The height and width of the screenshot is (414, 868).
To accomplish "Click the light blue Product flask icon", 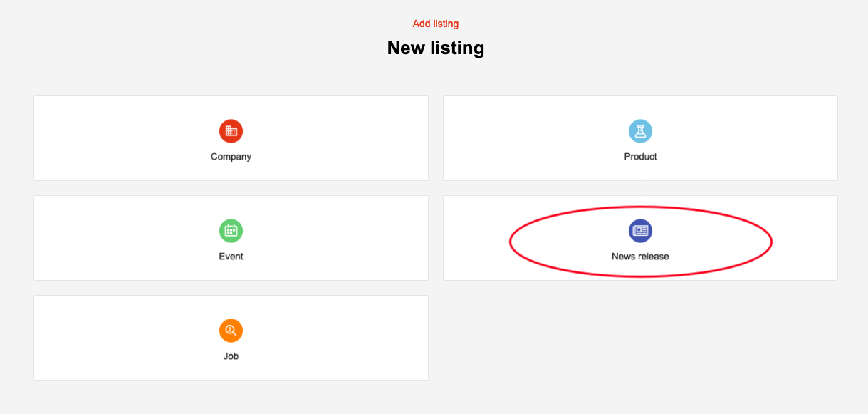I will click(x=640, y=131).
